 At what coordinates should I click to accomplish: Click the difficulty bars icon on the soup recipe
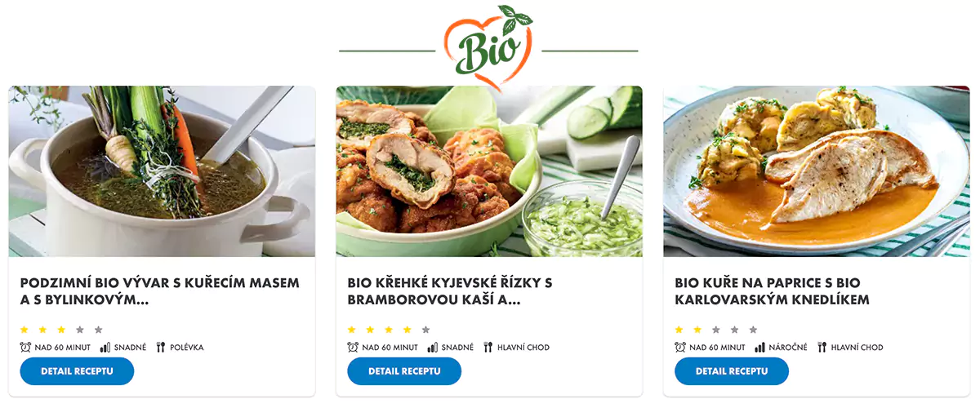pos(105,347)
